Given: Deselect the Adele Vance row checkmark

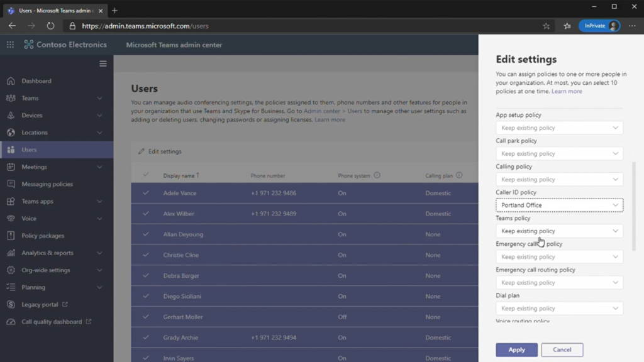Looking at the screenshot, I should (x=146, y=193).
